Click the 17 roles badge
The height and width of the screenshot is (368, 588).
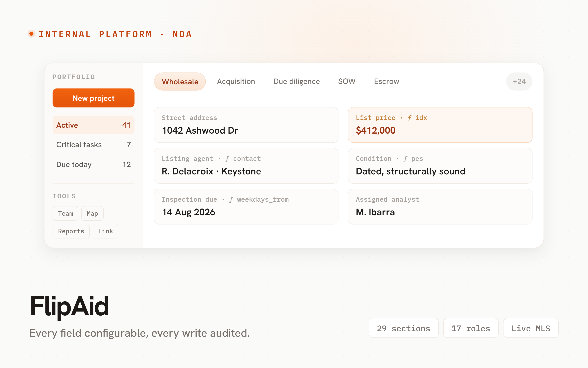[x=471, y=328]
